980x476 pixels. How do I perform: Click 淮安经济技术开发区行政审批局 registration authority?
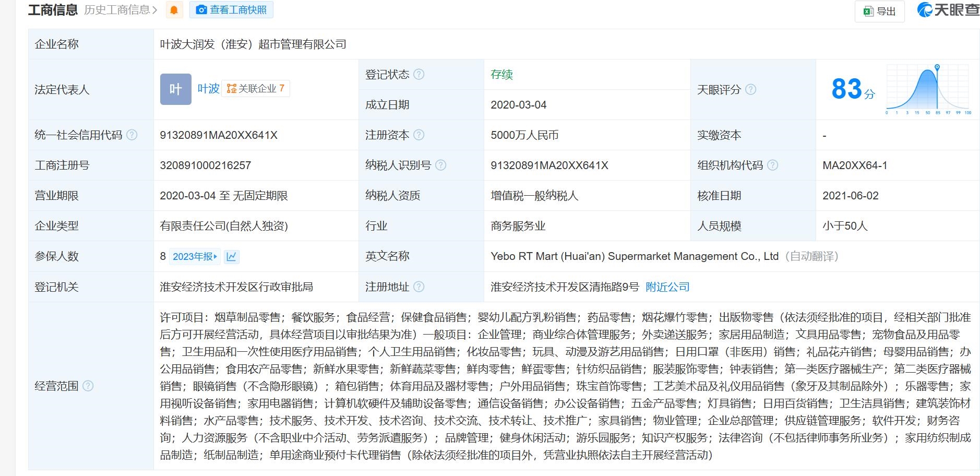coord(236,287)
